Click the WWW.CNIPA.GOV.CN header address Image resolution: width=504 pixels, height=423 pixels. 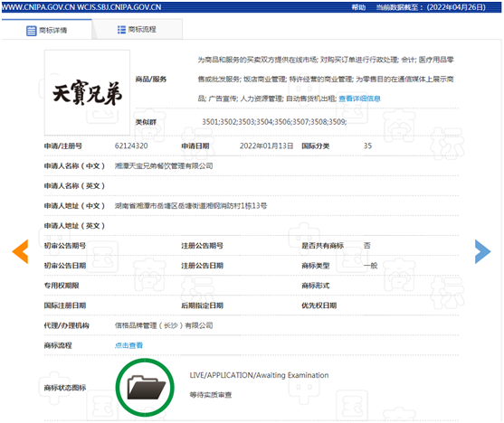point(38,7)
